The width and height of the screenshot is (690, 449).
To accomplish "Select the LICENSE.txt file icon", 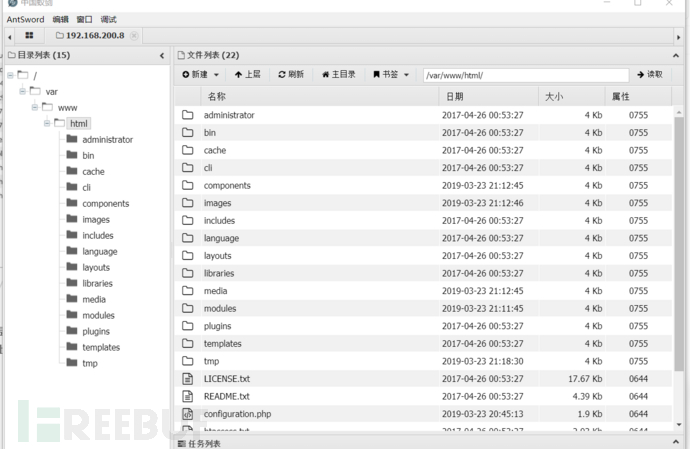I will tap(187, 378).
